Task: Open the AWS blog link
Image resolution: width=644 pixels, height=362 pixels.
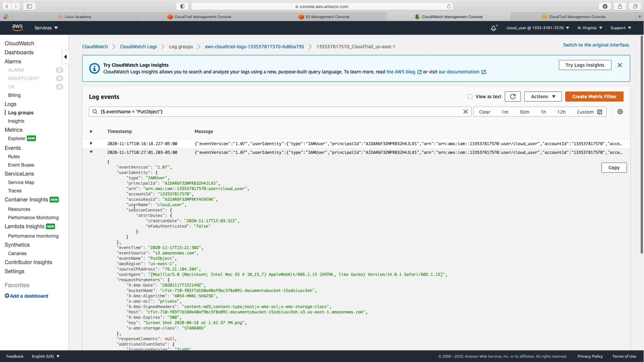Action: 404,72
